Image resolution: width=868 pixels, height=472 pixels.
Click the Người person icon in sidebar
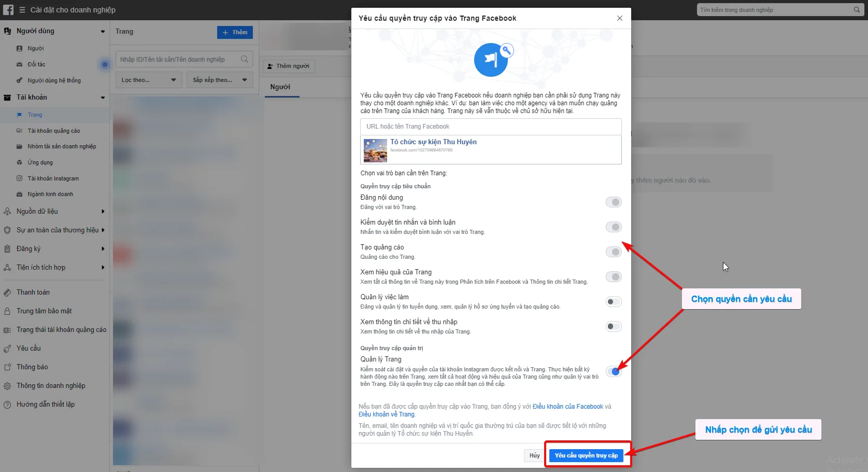20,48
